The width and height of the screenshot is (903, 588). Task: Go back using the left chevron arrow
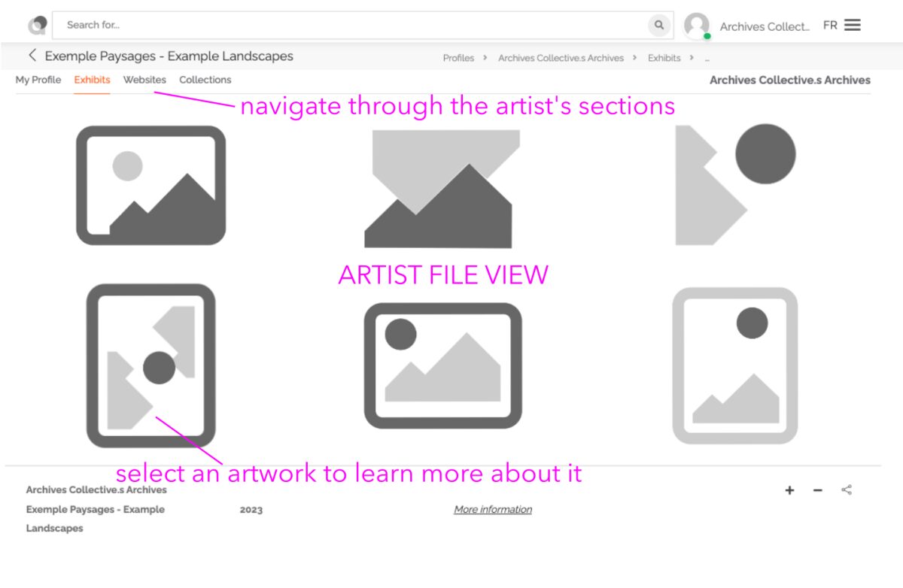pyautogui.click(x=32, y=55)
